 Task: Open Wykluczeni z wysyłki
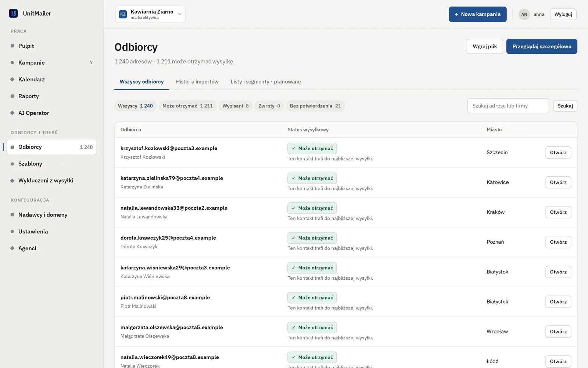(51, 180)
